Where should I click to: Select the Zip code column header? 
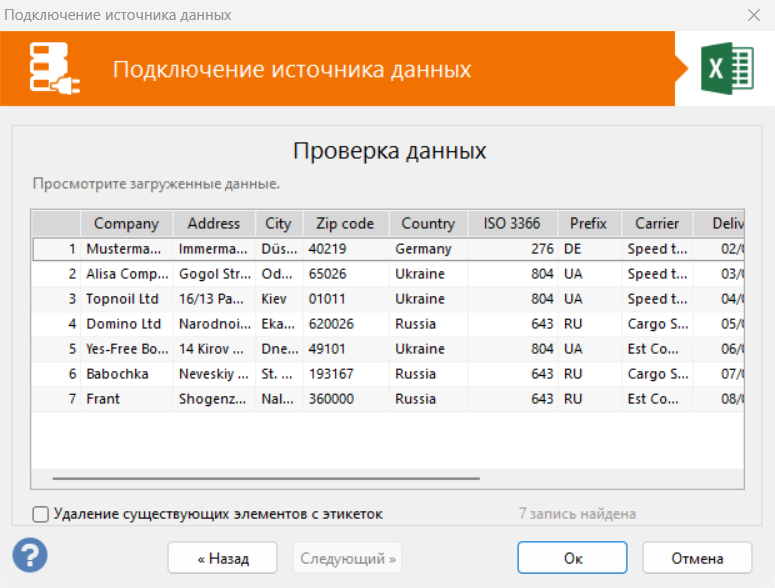tap(345, 223)
